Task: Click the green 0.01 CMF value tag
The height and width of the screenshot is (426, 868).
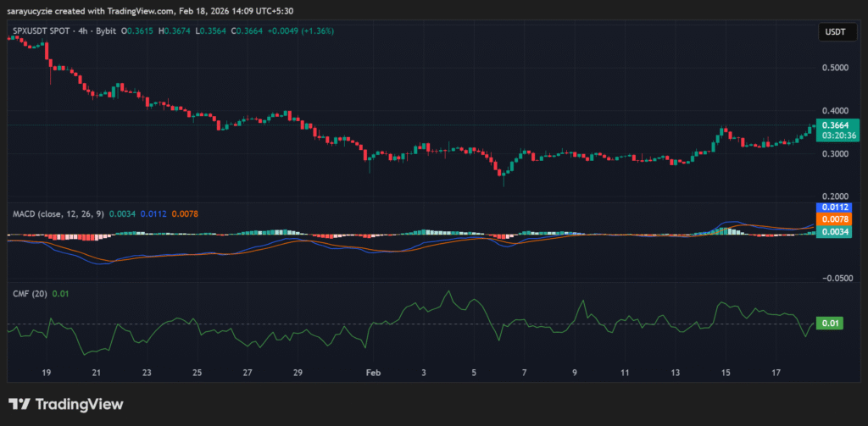Action: pos(830,323)
